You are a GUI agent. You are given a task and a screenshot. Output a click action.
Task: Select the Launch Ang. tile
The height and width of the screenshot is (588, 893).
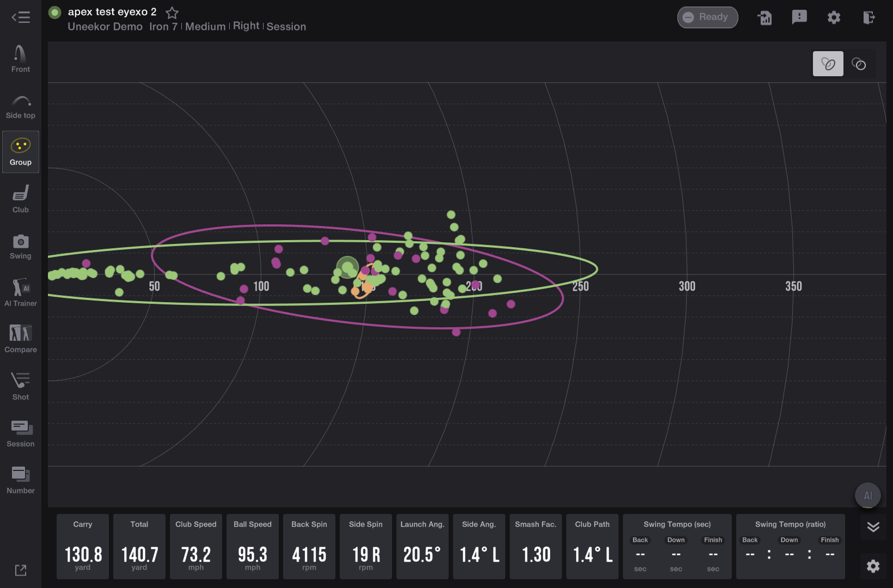tap(423, 546)
